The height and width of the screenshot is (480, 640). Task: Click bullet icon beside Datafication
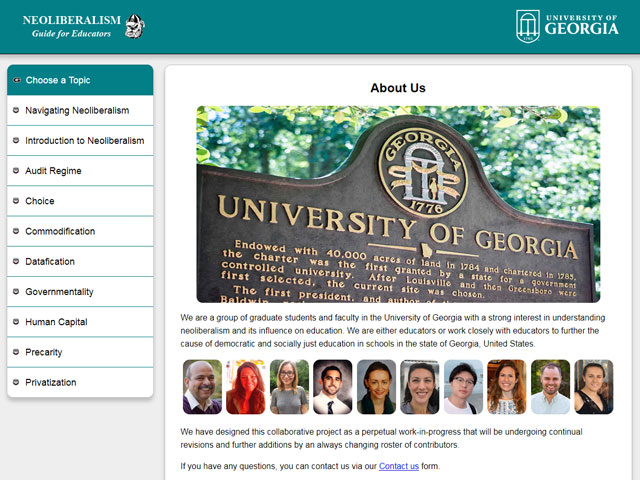16,261
